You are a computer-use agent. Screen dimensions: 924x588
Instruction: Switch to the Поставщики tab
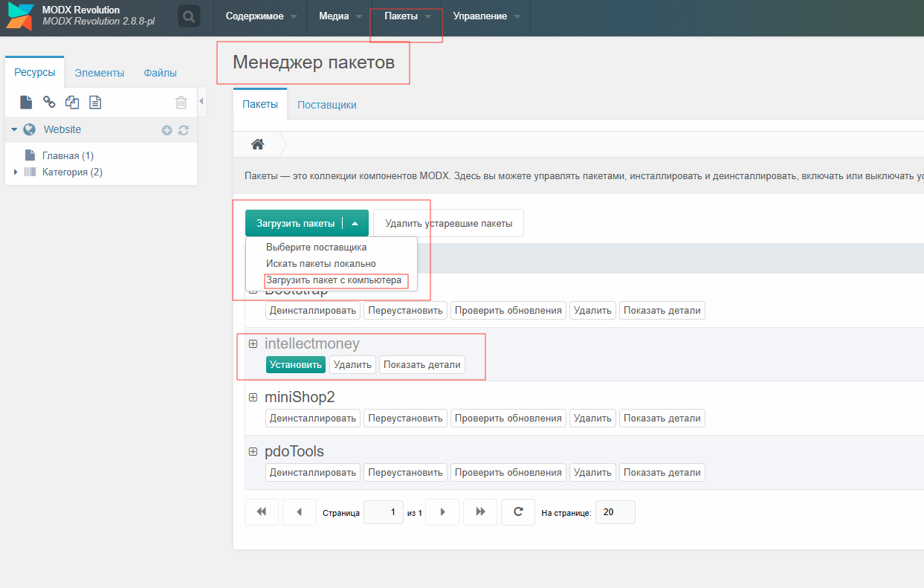(x=326, y=105)
